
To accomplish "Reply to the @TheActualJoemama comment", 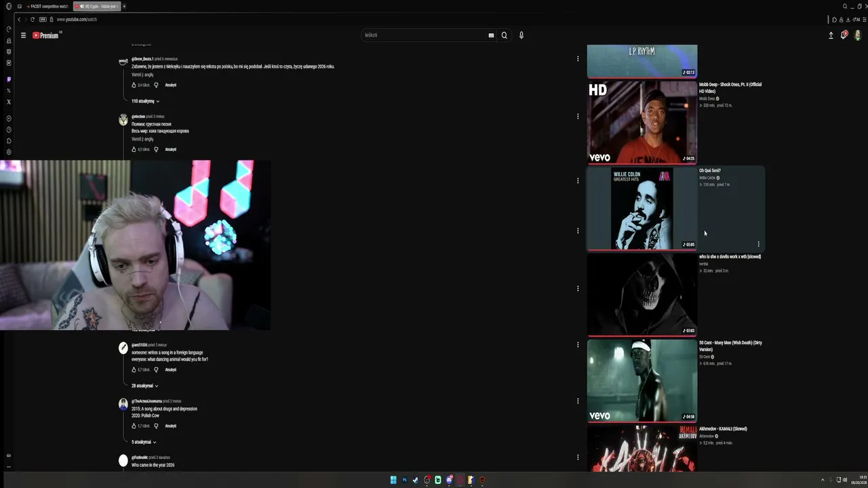I will click(x=171, y=426).
